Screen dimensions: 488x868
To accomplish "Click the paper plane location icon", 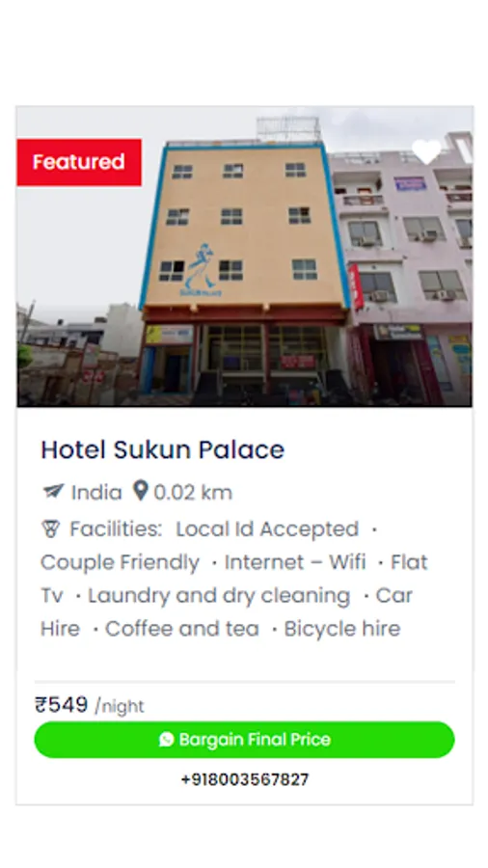I will [x=53, y=491].
